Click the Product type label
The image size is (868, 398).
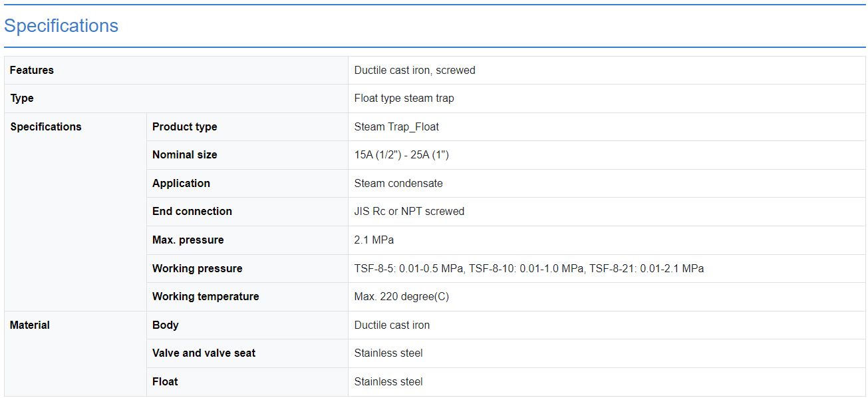click(x=184, y=126)
